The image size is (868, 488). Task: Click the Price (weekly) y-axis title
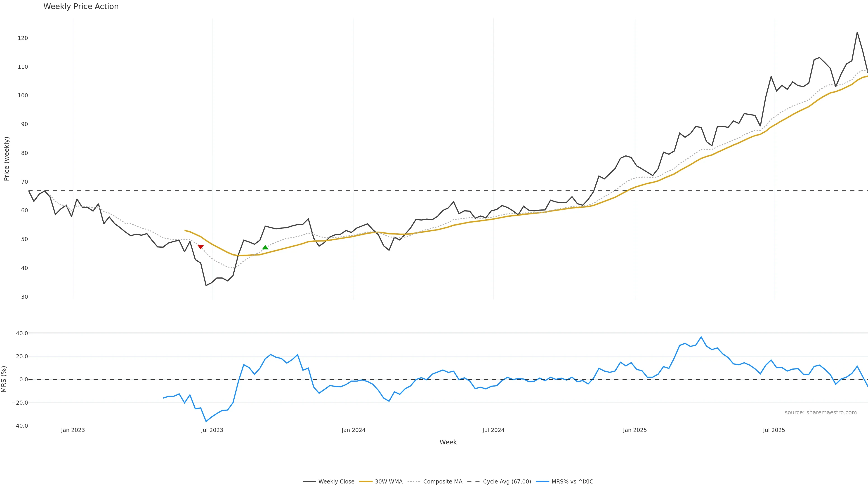click(x=6, y=159)
